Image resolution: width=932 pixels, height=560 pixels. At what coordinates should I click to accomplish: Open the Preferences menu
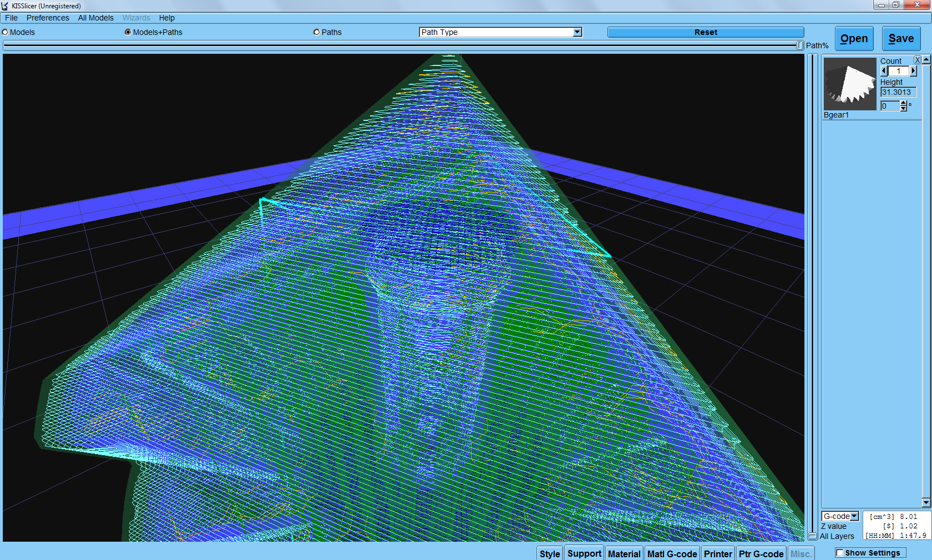coord(48,18)
